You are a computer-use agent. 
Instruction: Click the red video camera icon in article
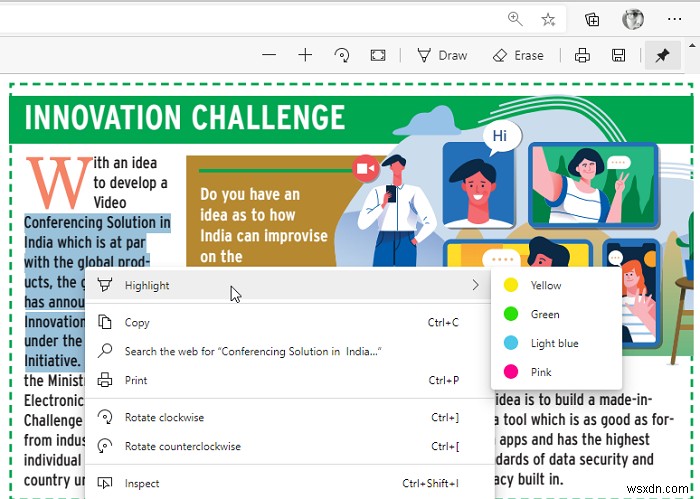(366, 169)
